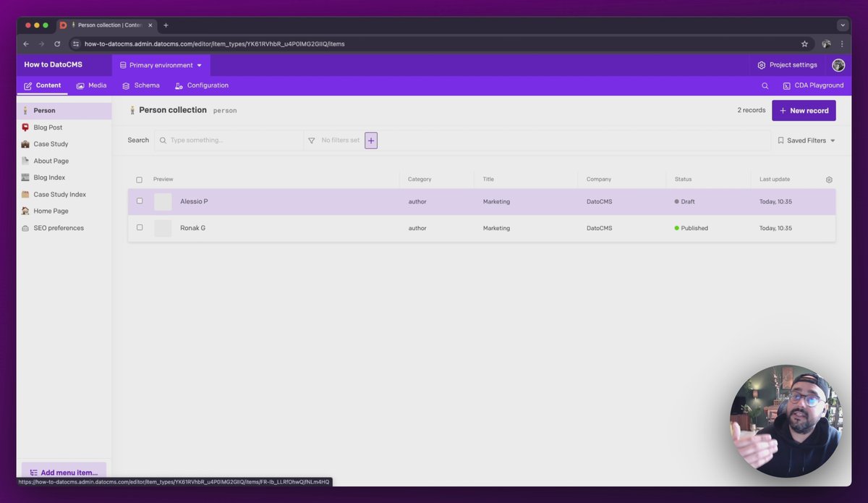
Task: Expand the browser tab list chevron
Action: coord(843,25)
